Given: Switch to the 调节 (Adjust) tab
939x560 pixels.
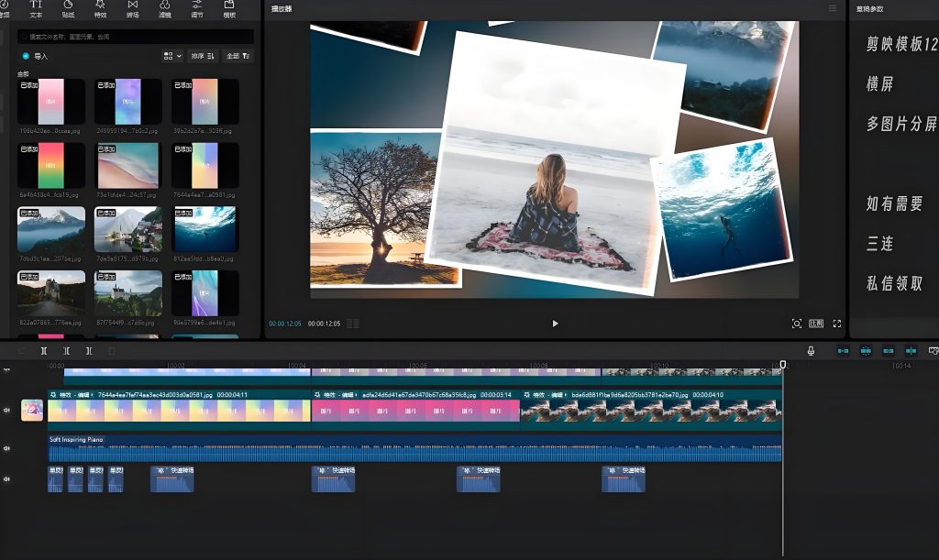Looking at the screenshot, I should pyautogui.click(x=196, y=9).
